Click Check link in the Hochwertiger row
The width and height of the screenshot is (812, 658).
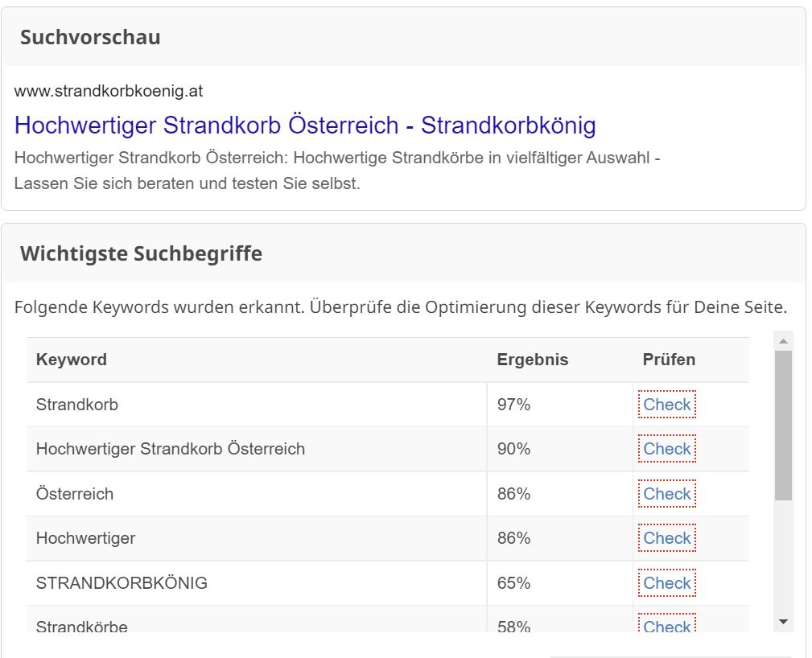[x=666, y=538]
